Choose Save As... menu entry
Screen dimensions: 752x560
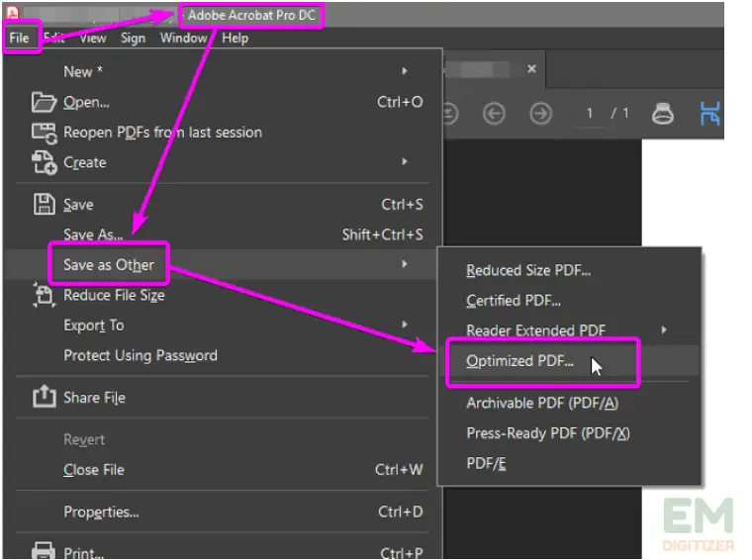[x=93, y=234]
